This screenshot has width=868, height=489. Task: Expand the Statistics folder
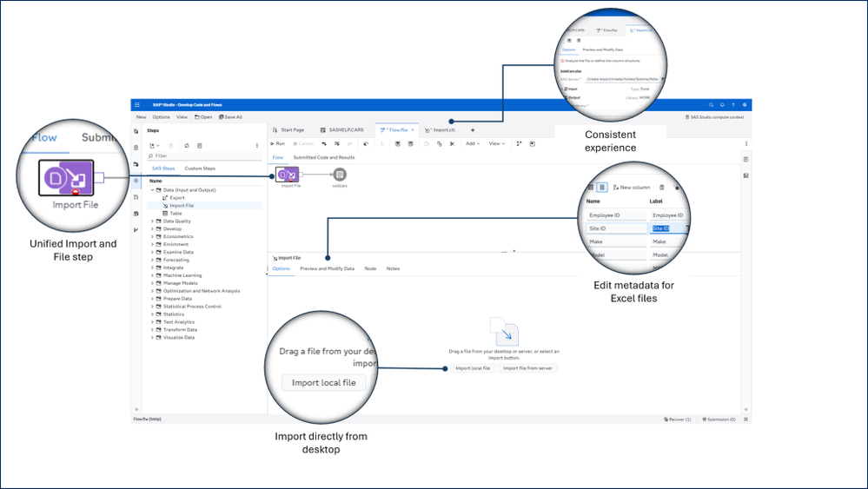click(x=153, y=314)
